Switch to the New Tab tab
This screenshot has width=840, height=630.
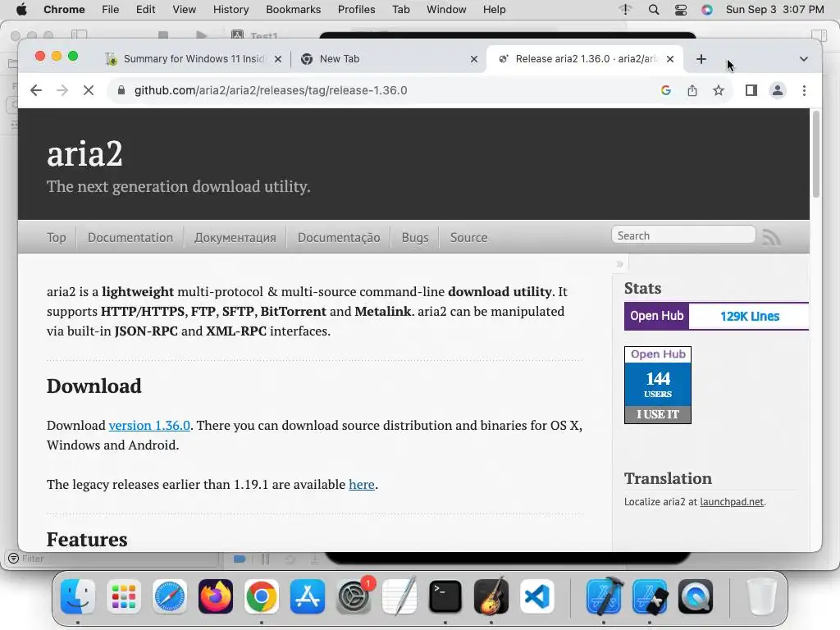tap(387, 59)
